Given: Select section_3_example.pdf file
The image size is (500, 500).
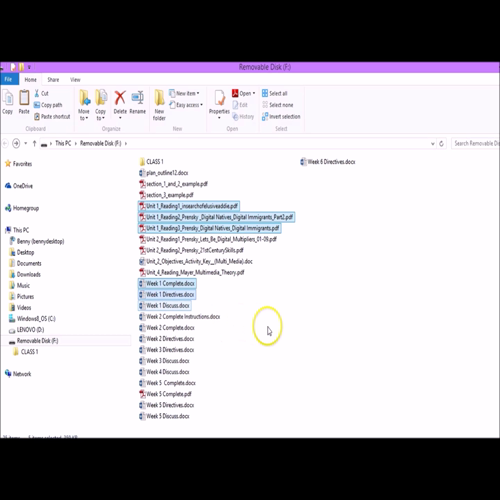Looking at the screenshot, I should click(166, 195).
